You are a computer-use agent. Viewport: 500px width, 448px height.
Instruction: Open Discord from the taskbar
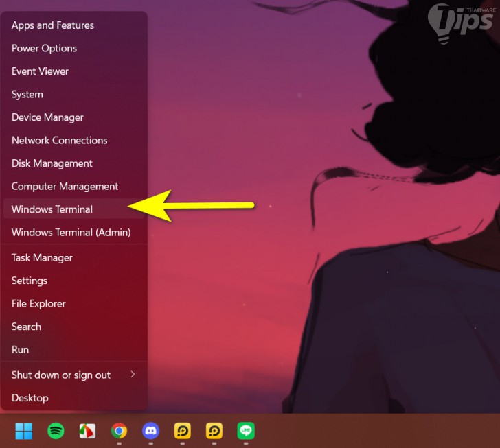coord(150,431)
